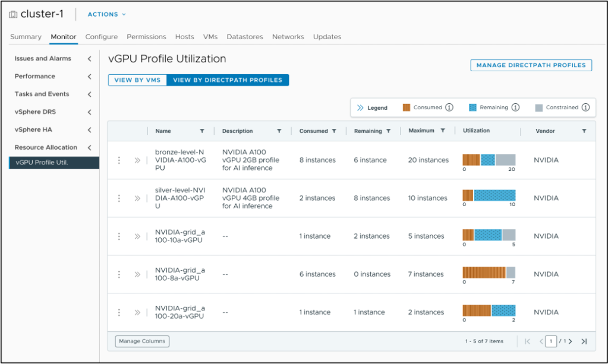Click the utilization bar for NVIDIA-grid_a100-10a-vGPU
Viewport: 608px width, 364px height.
(489, 235)
